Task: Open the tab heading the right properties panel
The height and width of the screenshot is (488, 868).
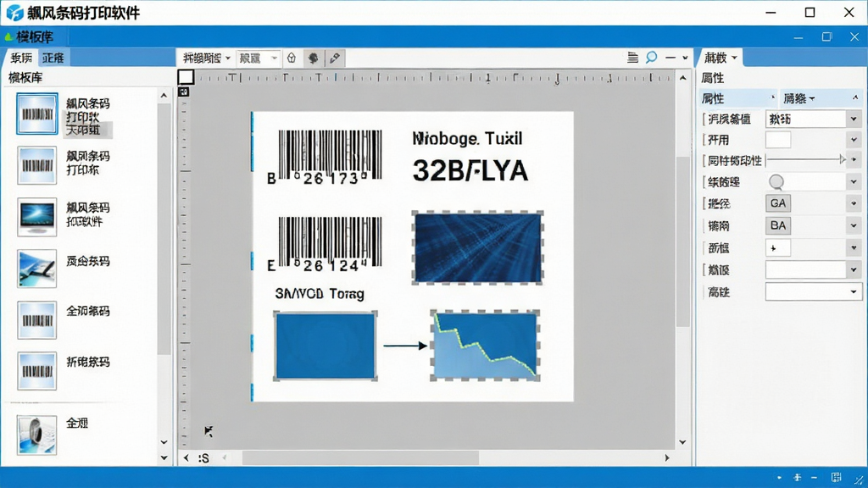Action: [721, 58]
